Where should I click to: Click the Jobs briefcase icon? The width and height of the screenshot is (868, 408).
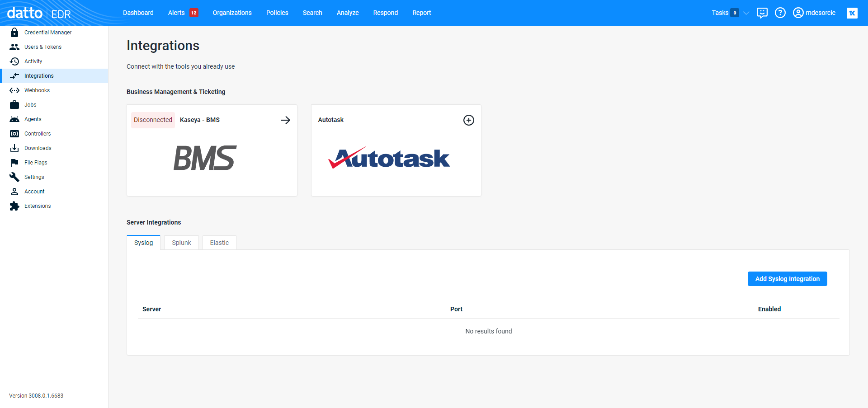pyautogui.click(x=14, y=105)
